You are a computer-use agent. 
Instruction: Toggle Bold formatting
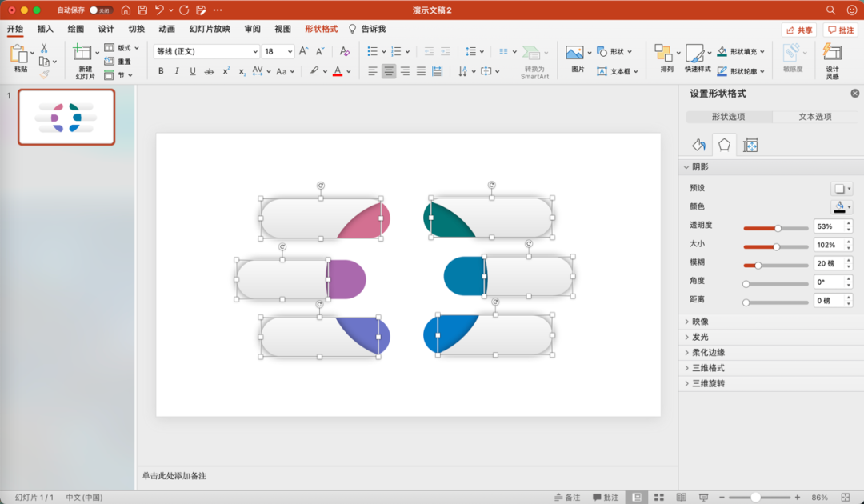[161, 71]
